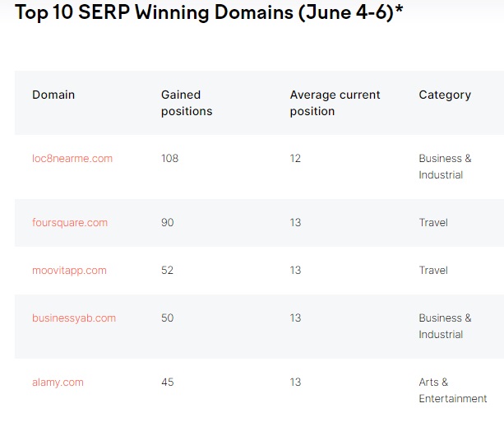
Task: Click the Category column header
Action: pos(445,95)
